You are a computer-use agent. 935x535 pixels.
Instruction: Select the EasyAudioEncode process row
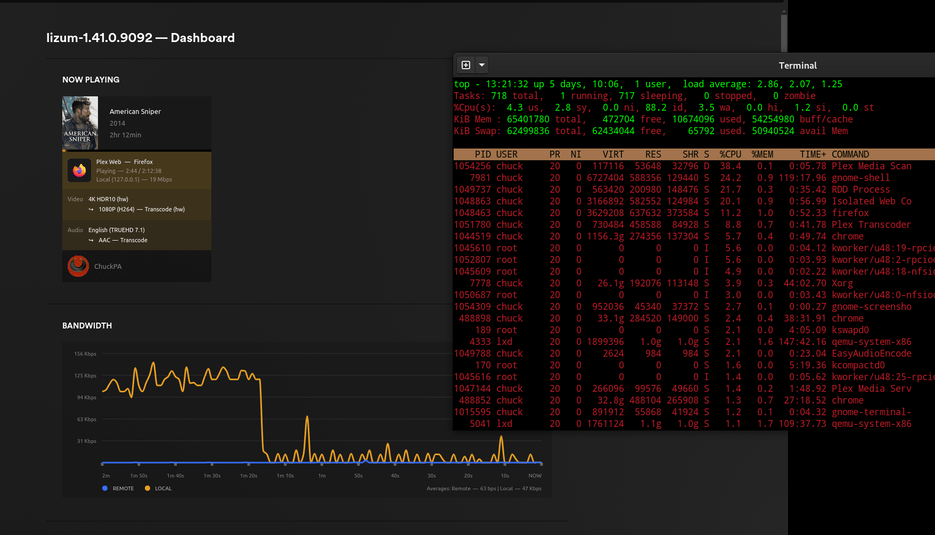pyautogui.click(x=694, y=354)
